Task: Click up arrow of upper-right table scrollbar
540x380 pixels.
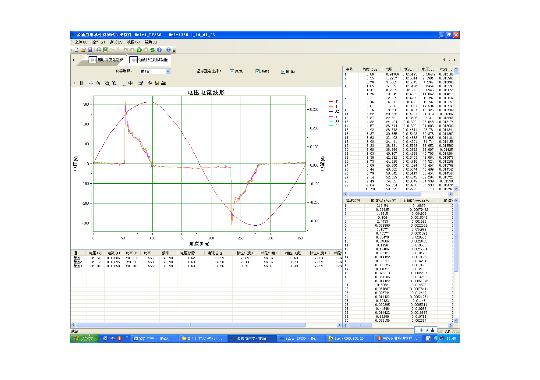Action: pos(456,69)
